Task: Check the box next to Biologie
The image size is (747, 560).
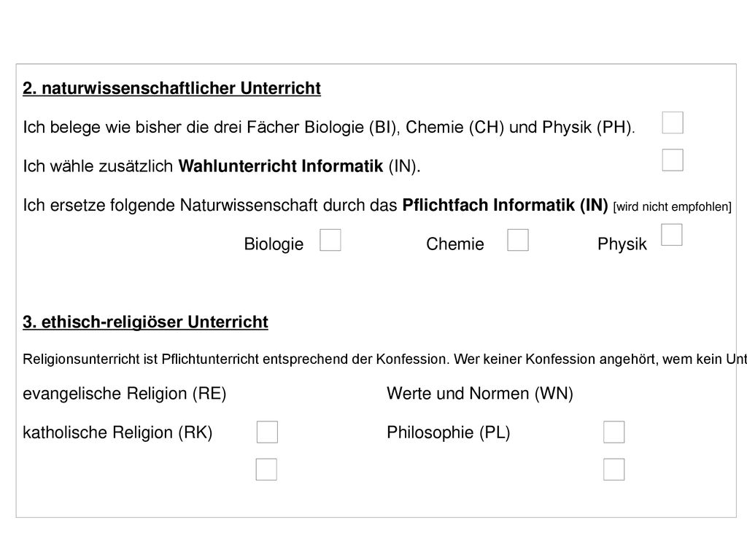Action: point(330,240)
